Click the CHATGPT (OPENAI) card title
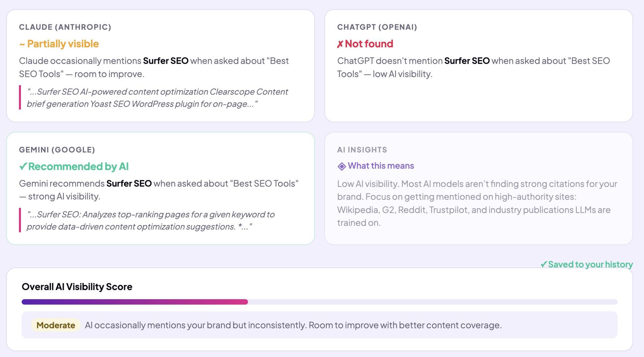The height and width of the screenshot is (357, 644). click(377, 27)
